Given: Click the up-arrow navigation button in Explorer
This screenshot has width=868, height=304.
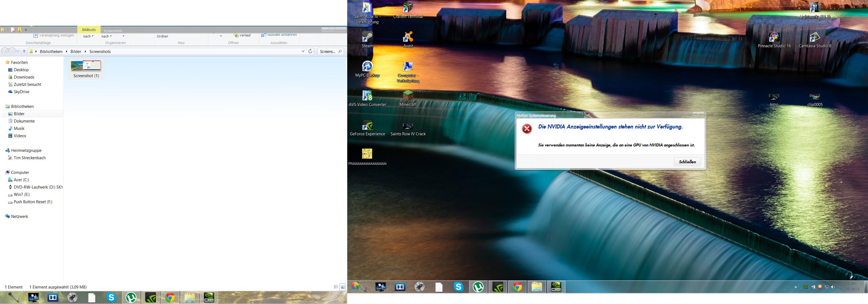Looking at the screenshot, I should tap(24, 52).
